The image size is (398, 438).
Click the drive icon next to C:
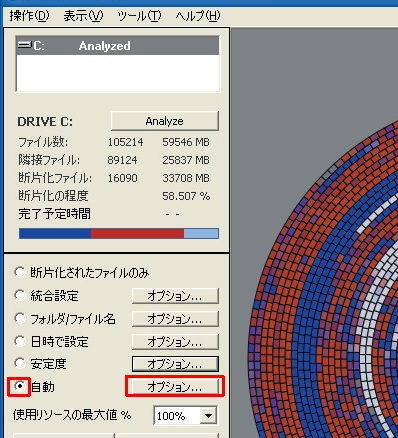pyautogui.click(x=24, y=45)
